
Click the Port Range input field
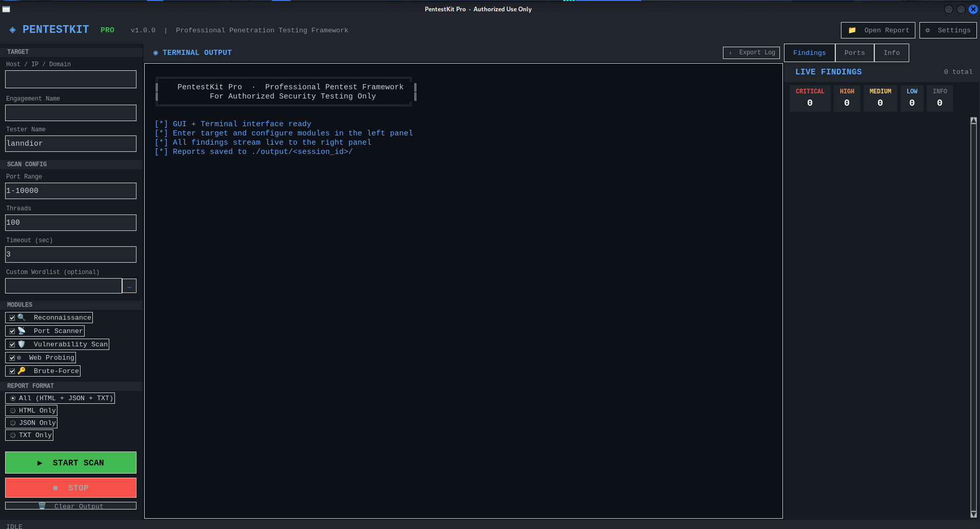tap(71, 191)
